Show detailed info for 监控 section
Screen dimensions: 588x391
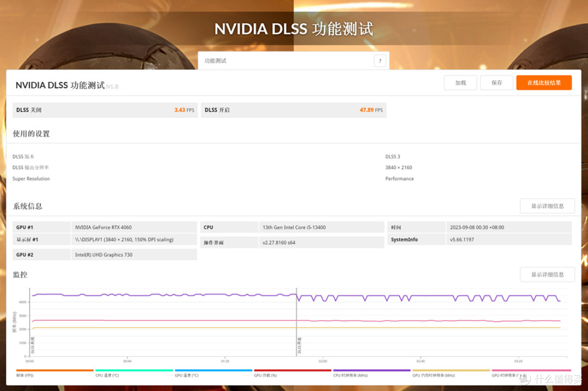[547, 275]
